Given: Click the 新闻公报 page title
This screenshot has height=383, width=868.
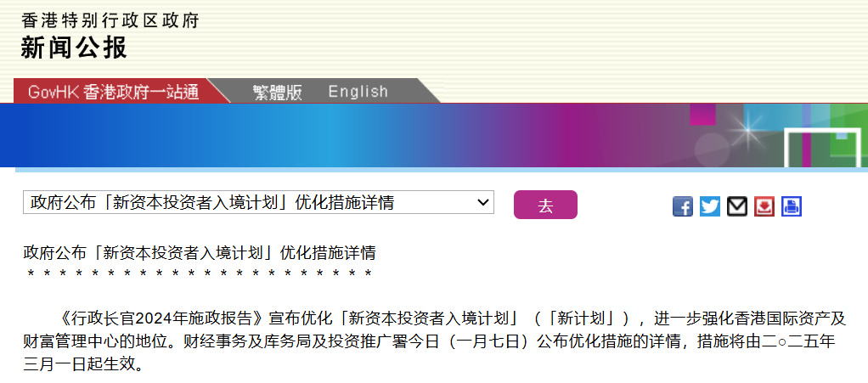Looking at the screenshot, I should 74,48.
